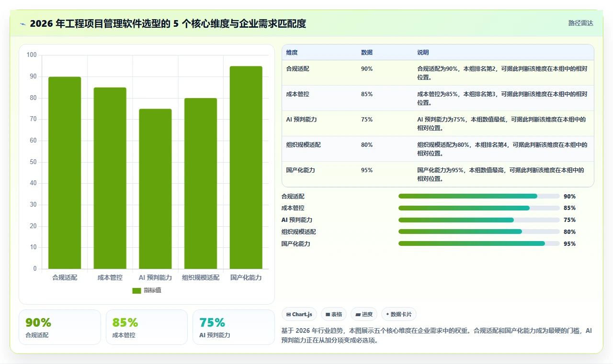Click the 合规适配 x-axis label under chart
Viewport: 613px width, 364px height.
coord(65,277)
